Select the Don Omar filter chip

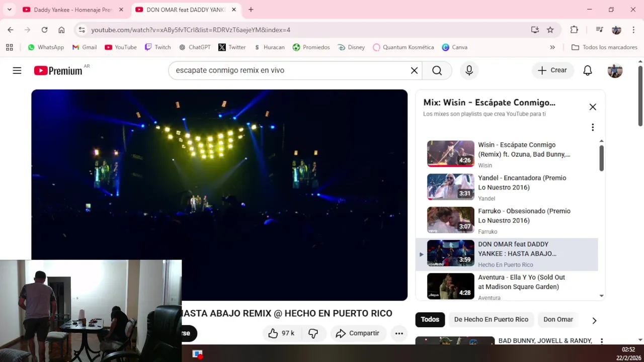(x=558, y=319)
